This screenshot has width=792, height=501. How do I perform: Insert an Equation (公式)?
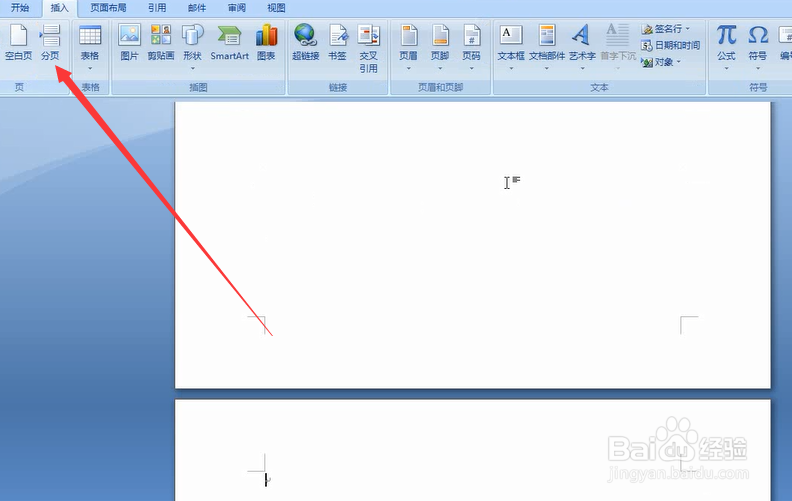(726, 47)
